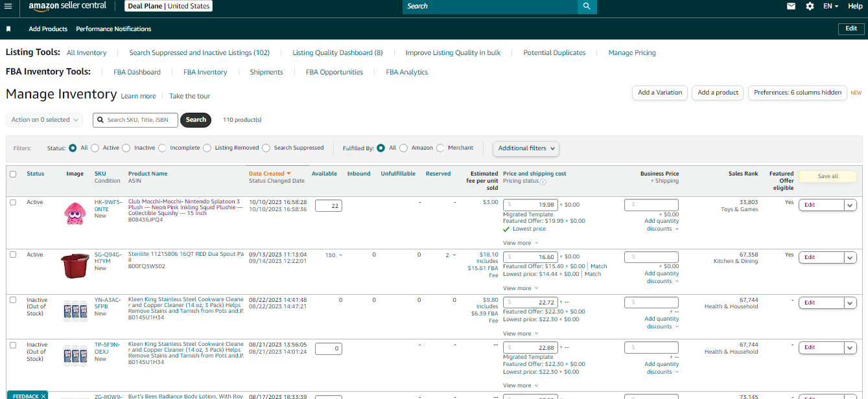Screen dimensions: 868x399
Task: Click the top-right Edit button
Action: coord(851,28)
